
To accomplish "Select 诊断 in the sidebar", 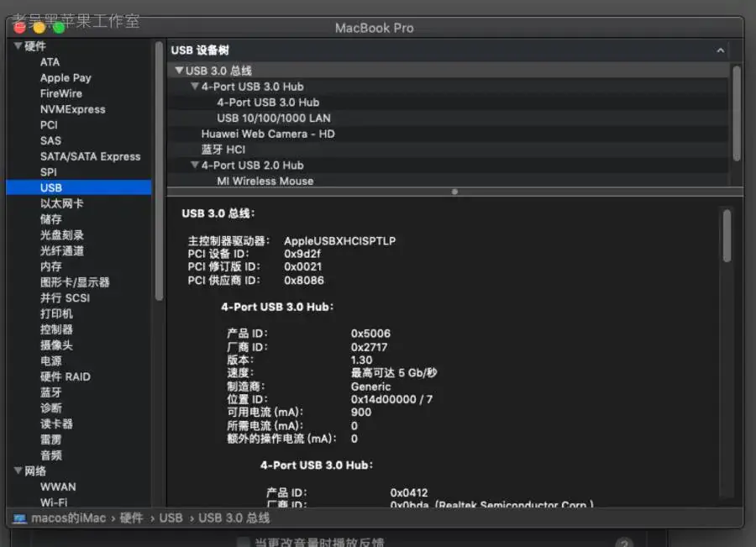I will [51, 408].
